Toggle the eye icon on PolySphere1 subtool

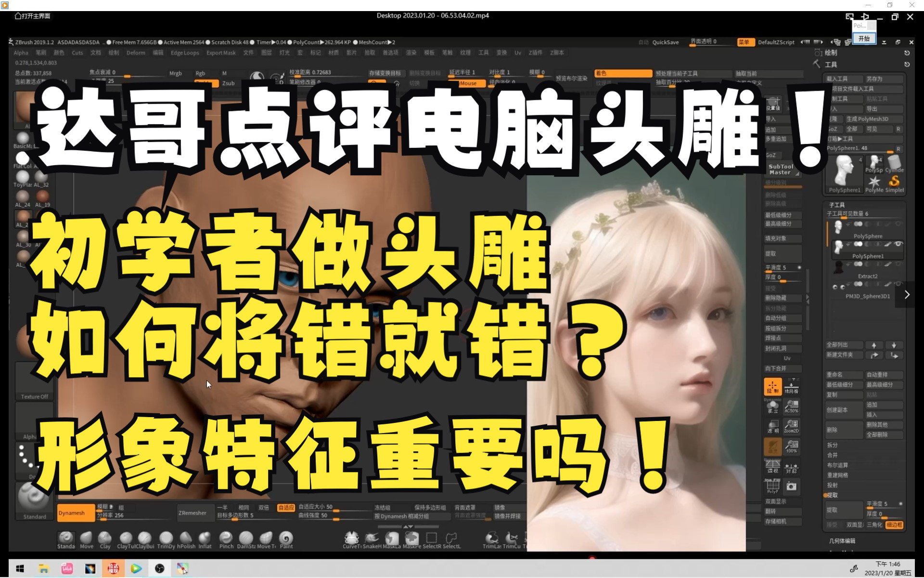coord(898,244)
